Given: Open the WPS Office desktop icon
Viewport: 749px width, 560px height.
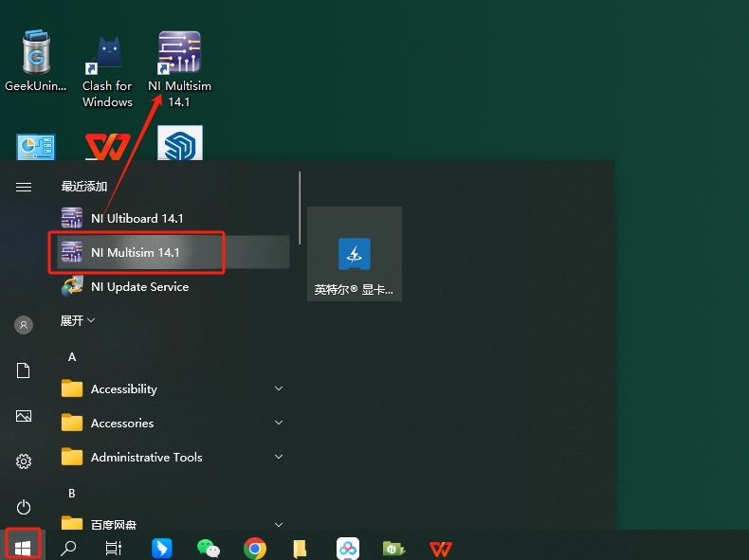Looking at the screenshot, I should tap(107, 146).
